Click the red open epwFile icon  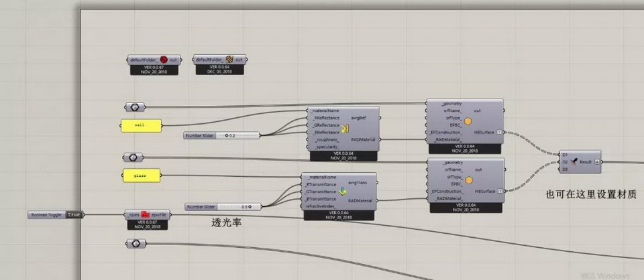pyautogui.click(x=145, y=215)
